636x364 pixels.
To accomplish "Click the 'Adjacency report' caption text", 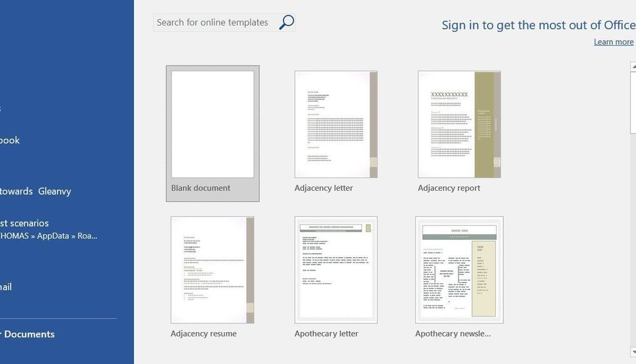I will coord(449,188).
